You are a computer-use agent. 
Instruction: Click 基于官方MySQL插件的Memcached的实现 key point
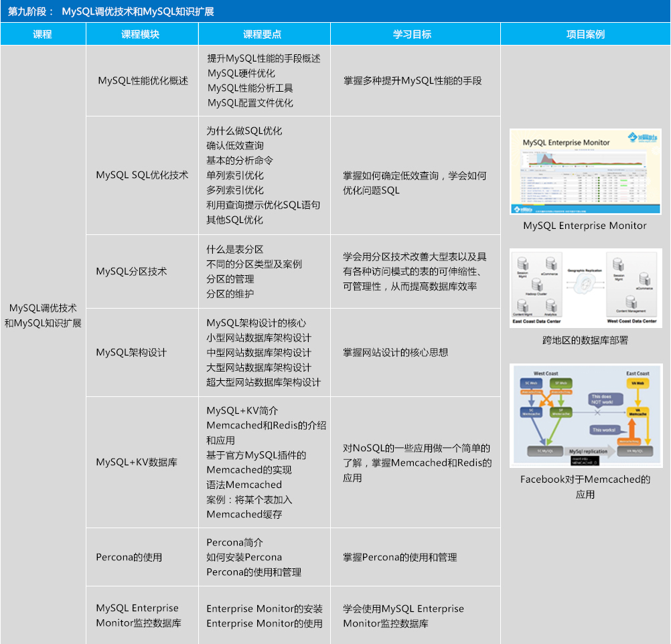click(x=256, y=463)
